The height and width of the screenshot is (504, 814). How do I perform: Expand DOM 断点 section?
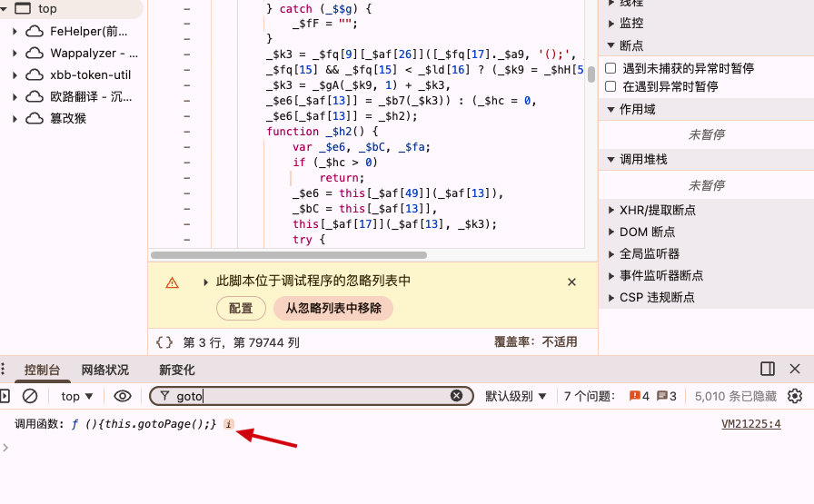(611, 232)
